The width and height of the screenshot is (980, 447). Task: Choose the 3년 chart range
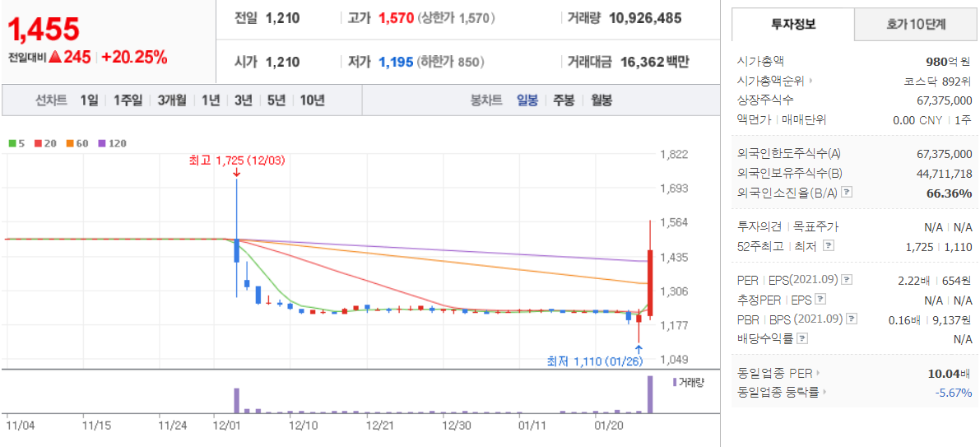[243, 100]
